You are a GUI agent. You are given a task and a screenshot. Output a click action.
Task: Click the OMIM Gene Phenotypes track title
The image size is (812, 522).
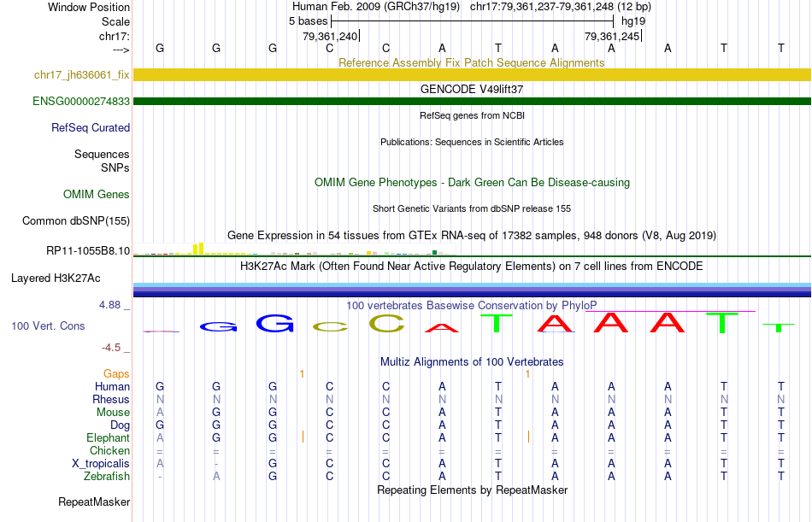pyautogui.click(x=472, y=183)
